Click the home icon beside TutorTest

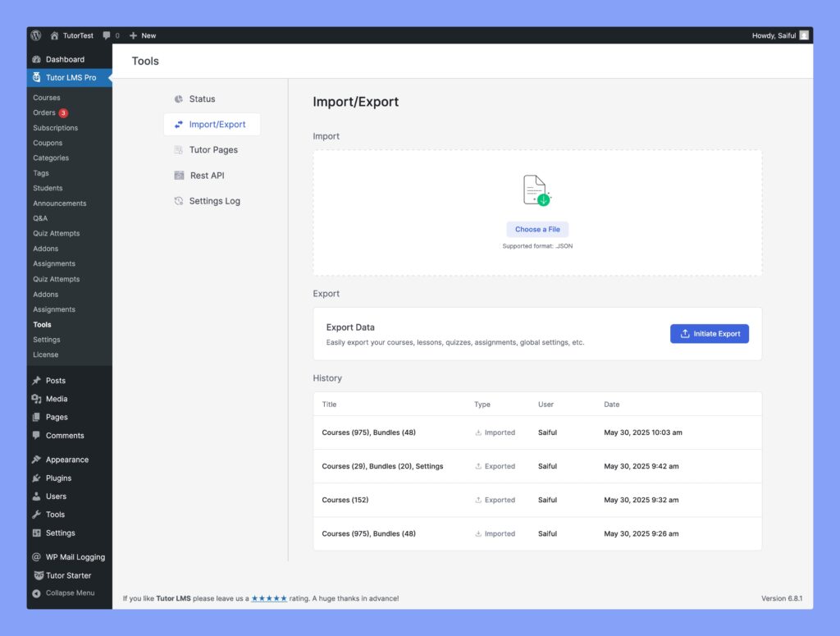point(54,35)
